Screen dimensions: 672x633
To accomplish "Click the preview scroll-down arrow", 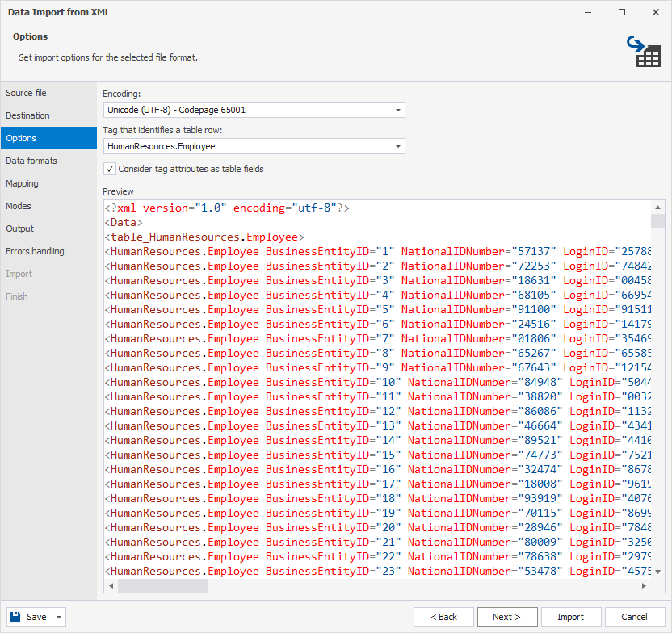I will (657, 572).
